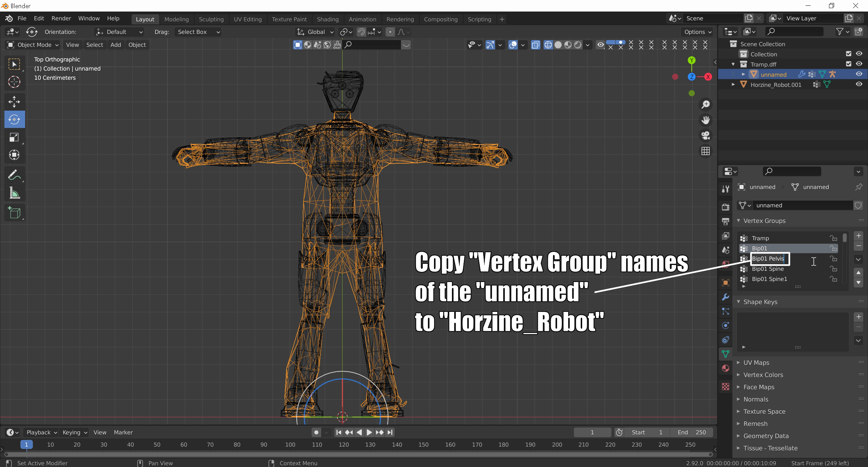Click frame 100 on the timeline
Screen dimensions: 868x467
[x=290, y=445]
